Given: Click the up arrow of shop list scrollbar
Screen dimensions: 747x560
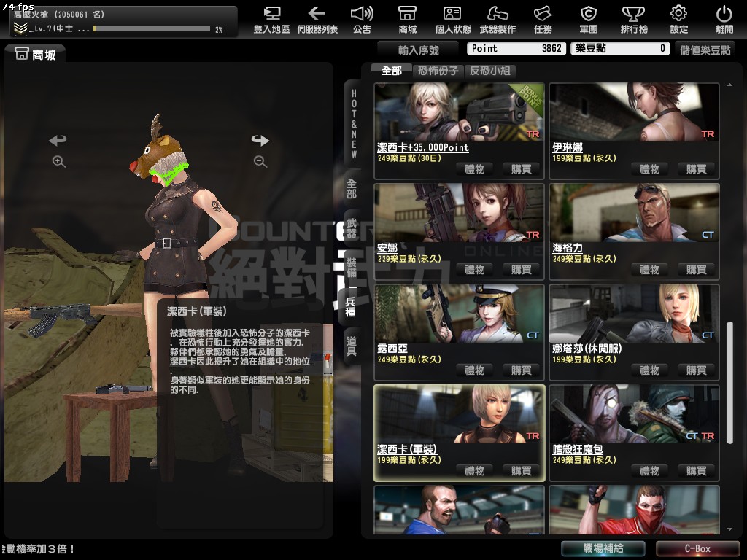Looking at the screenshot, I should tap(729, 85).
